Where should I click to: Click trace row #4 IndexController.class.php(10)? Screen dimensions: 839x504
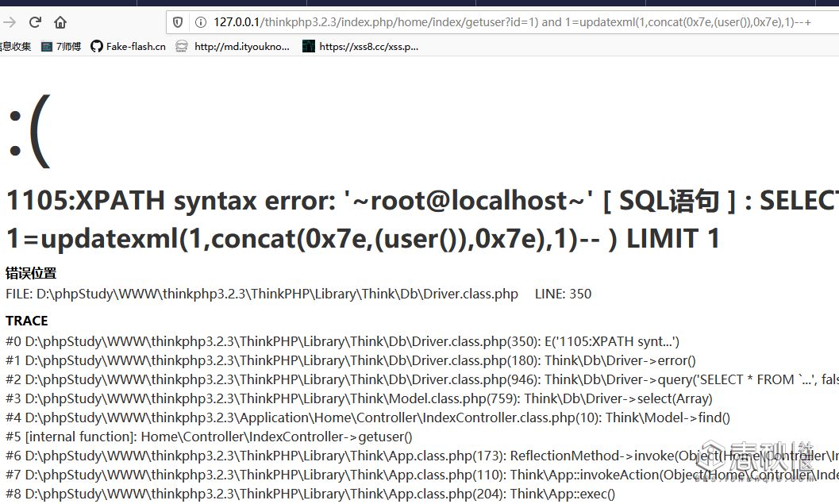[x=368, y=417]
